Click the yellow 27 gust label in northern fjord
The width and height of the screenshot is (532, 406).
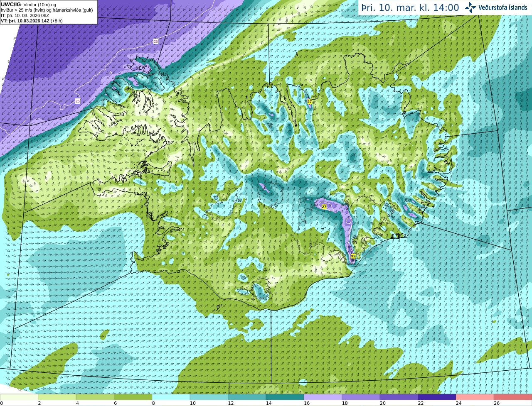[x=310, y=102]
